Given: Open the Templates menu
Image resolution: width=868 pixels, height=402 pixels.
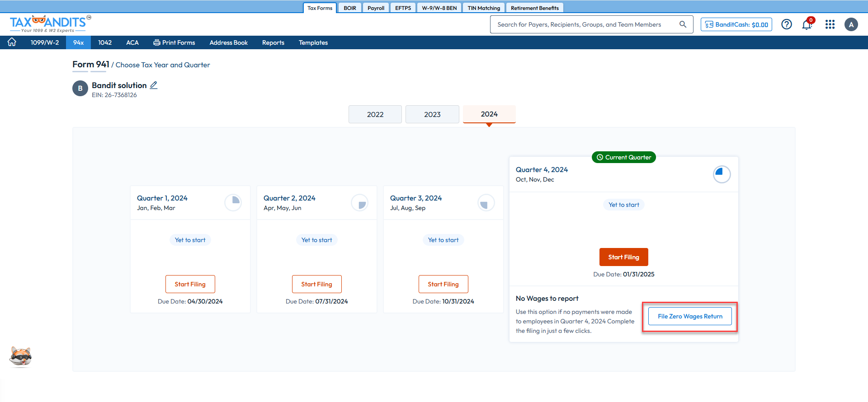Looking at the screenshot, I should (x=313, y=42).
